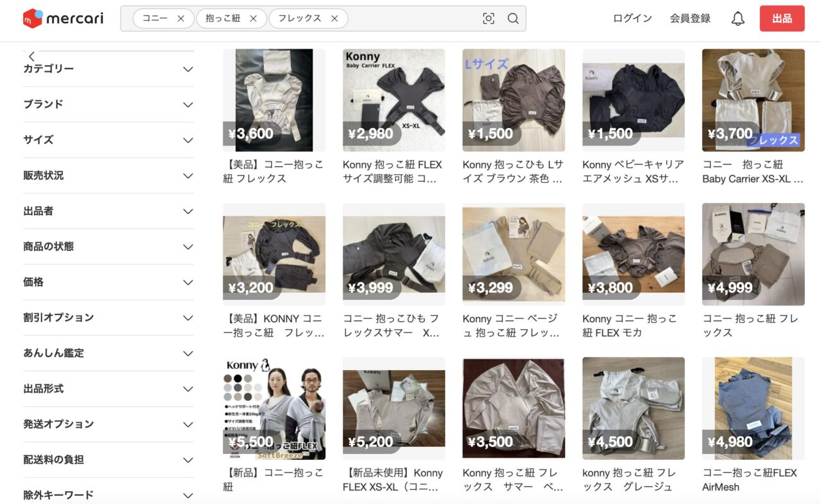Click title 【新品未使用】Konny FLEX XS-XL
The height and width of the screenshot is (504, 820).
pyautogui.click(x=393, y=480)
